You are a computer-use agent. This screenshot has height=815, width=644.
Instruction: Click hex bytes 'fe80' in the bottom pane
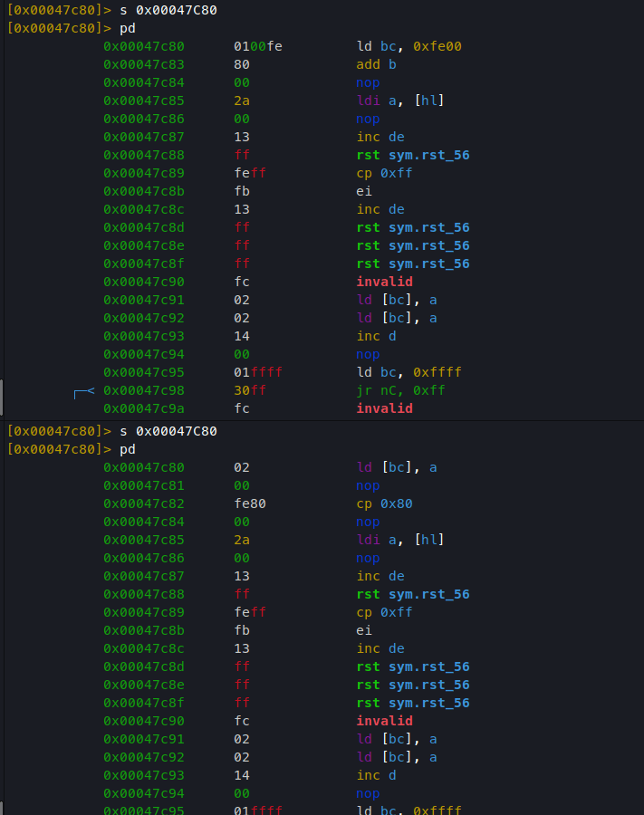pyautogui.click(x=250, y=503)
